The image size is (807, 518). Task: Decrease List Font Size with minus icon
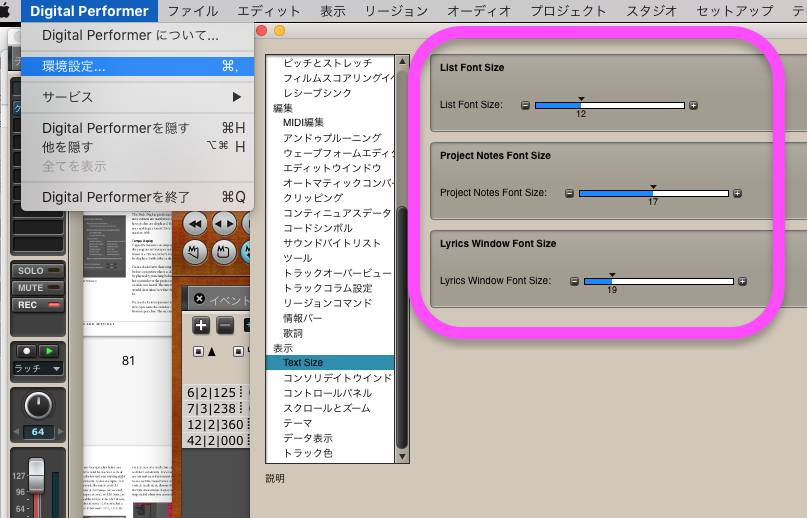(525, 105)
